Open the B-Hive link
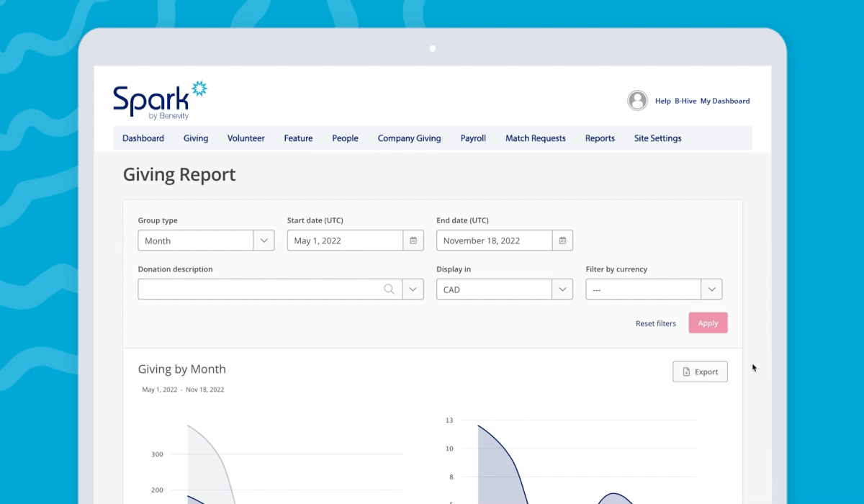 tap(685, 102)
